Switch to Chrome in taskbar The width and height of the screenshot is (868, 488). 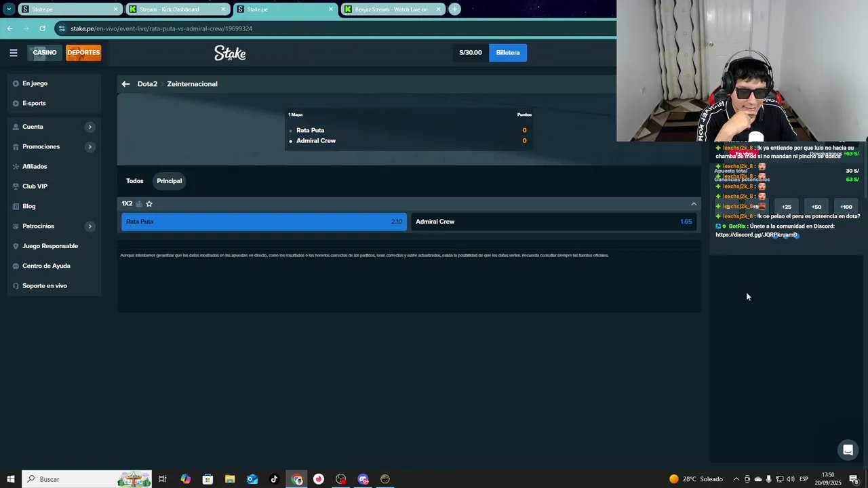click(x=297, y=479)
